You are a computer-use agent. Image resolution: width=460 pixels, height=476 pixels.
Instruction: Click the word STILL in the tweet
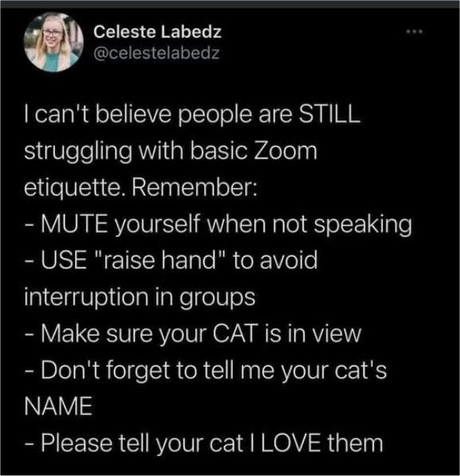(x=329, y=115)
